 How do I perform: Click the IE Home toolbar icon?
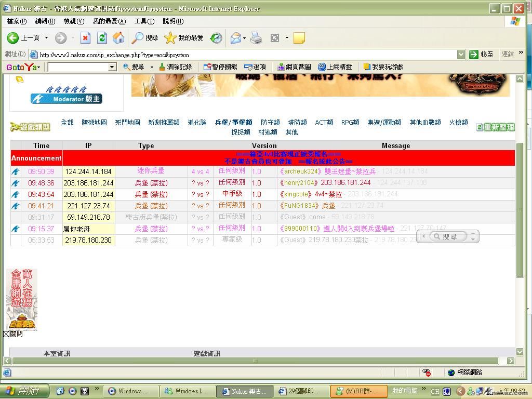click(x=118, y=38)
